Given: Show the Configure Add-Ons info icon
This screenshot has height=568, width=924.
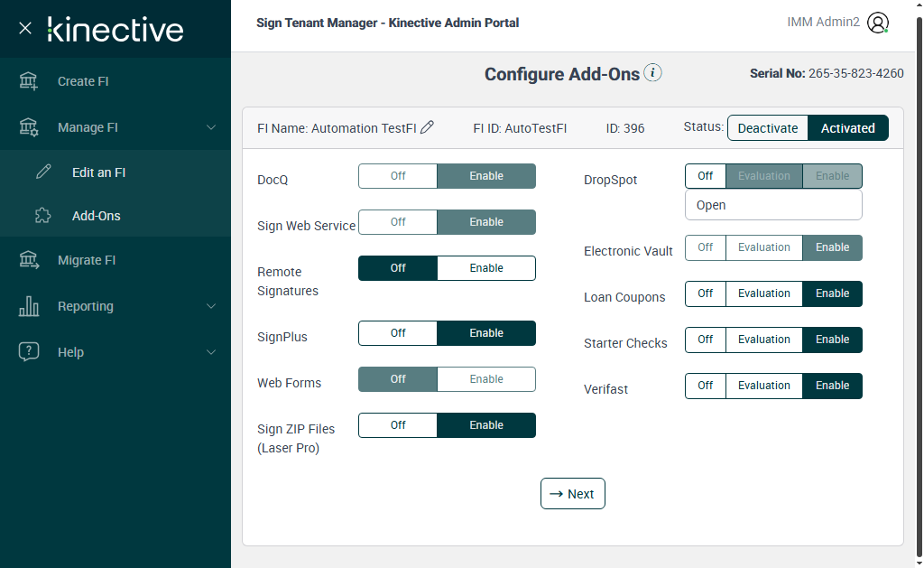Looking at the screenshot, I should (652, 72).
